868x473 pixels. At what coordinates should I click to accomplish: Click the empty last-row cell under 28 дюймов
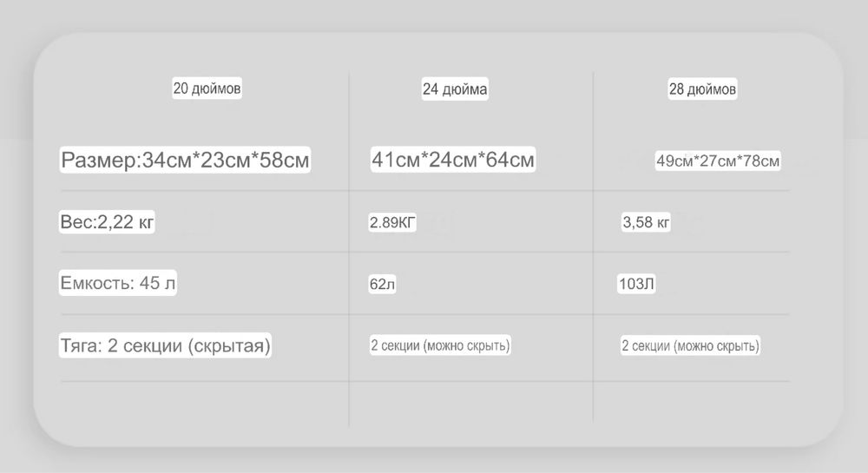coord(692,404)
